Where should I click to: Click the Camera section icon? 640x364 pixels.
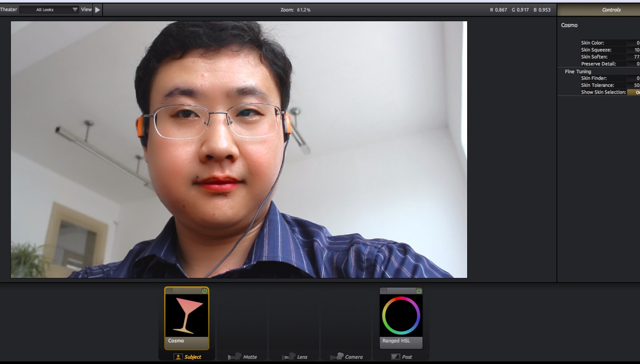[337, 356]
